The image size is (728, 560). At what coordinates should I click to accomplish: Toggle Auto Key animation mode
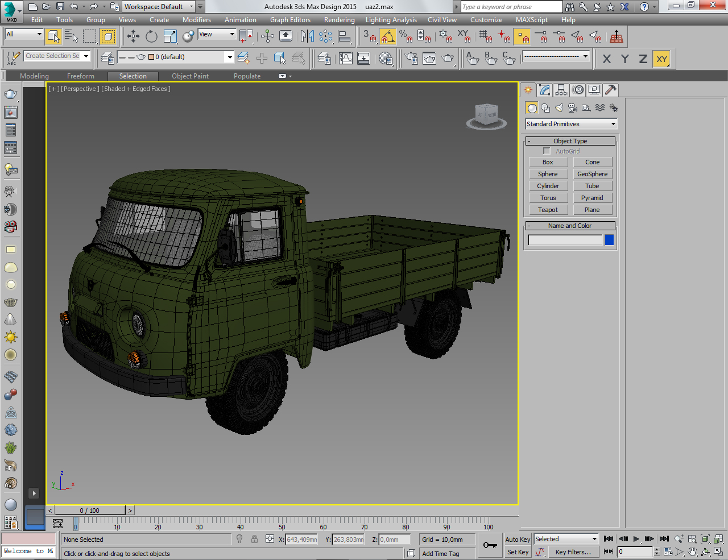(x=517, y=540)
